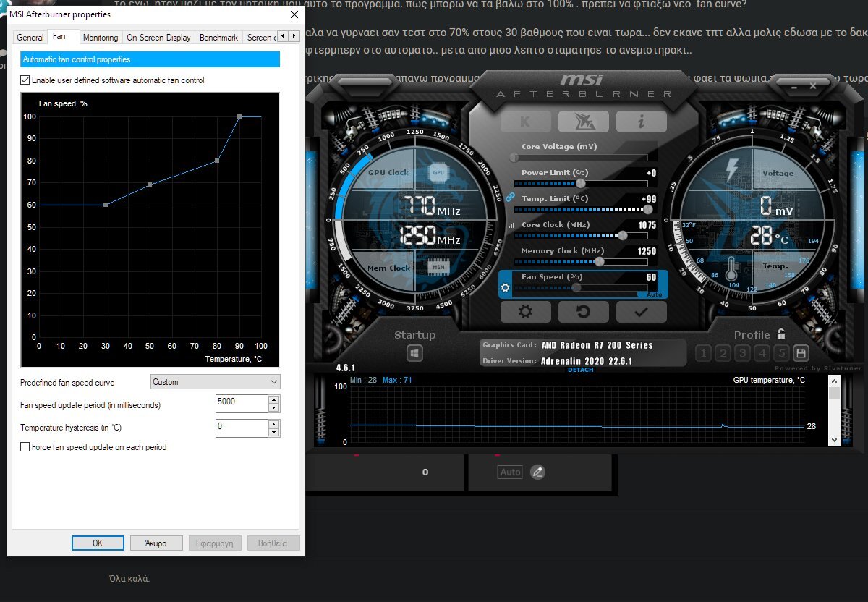868x602 pixels.
Task: Adjust the Temp. Limit slider handle
Action: [648, 210]
